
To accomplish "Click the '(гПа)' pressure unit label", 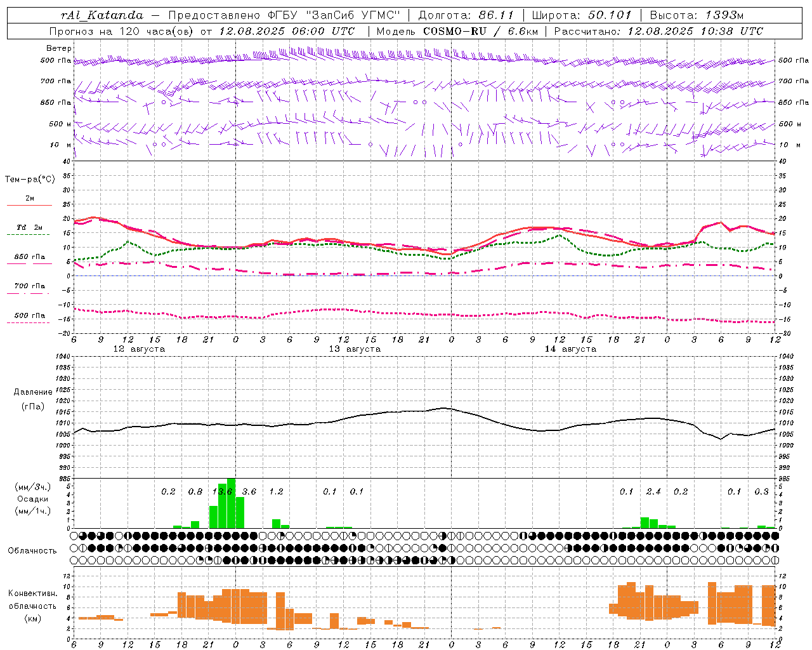I will 33,407.
